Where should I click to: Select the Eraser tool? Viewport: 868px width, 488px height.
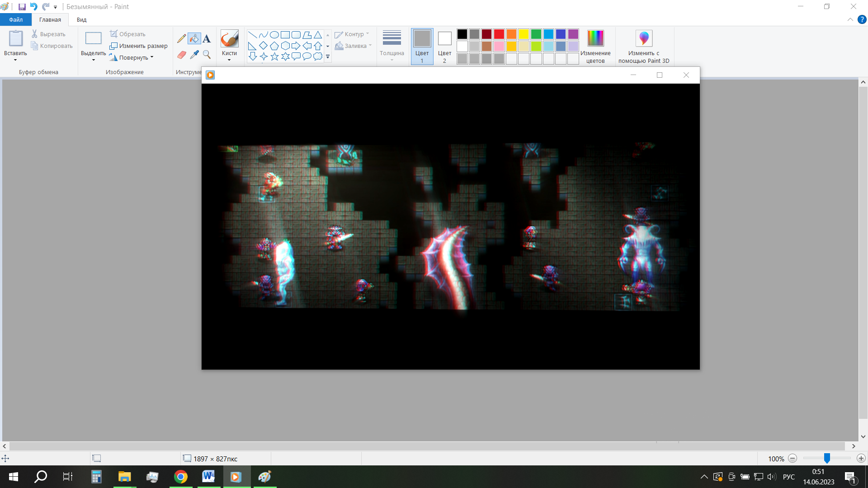pos(181,55)
